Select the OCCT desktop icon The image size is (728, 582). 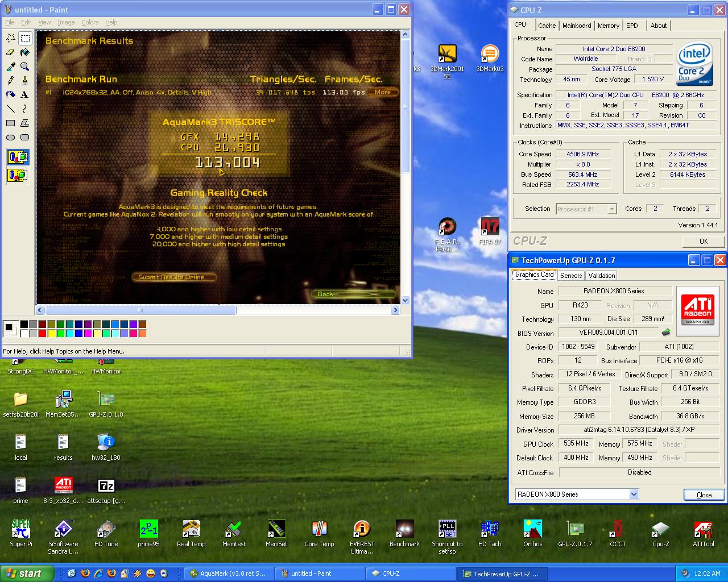tap(618, 534)
